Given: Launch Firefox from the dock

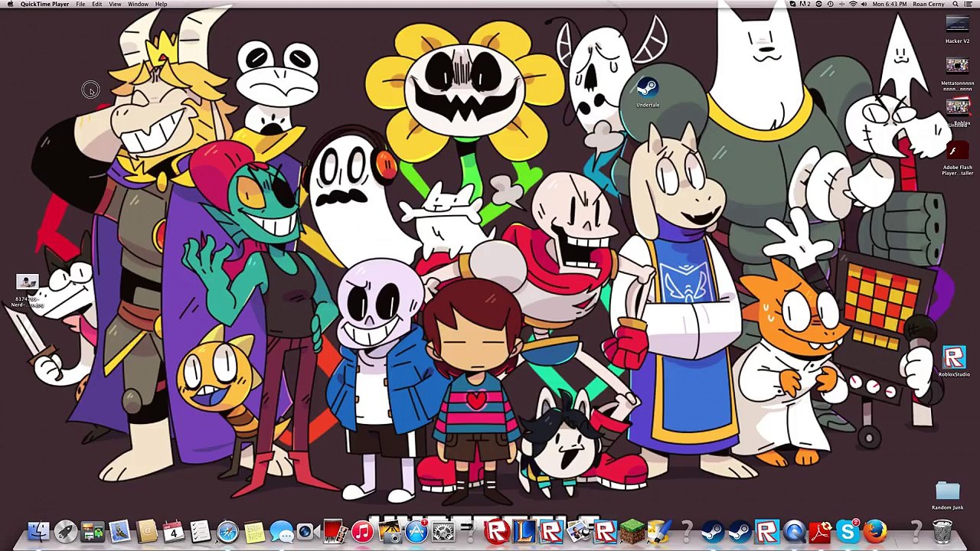Looking at the screenshot, I should tap(875, 532).
